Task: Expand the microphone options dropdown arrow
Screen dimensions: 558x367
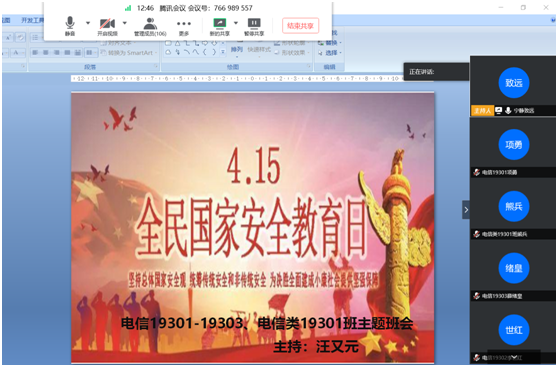Action: (x=88, y=23)
